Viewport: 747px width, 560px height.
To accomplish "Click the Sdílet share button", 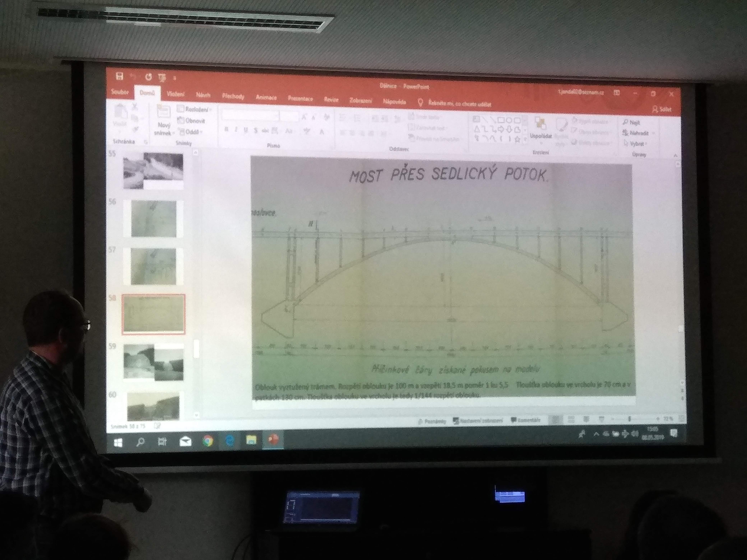I will point(662,109).
